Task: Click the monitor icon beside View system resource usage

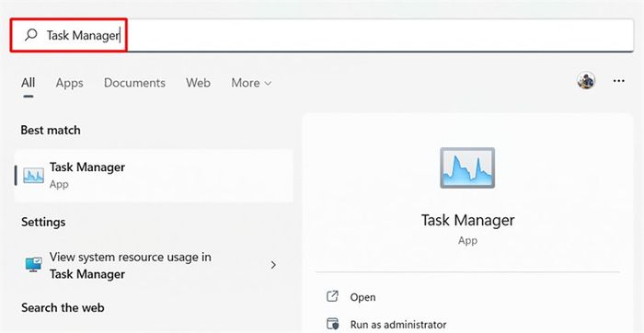Action: 33,265
